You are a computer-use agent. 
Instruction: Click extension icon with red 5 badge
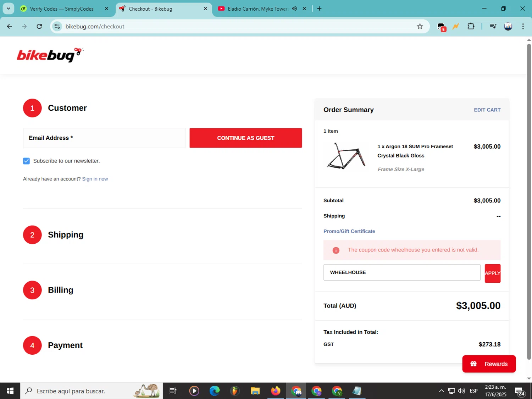tap(441, 27)
